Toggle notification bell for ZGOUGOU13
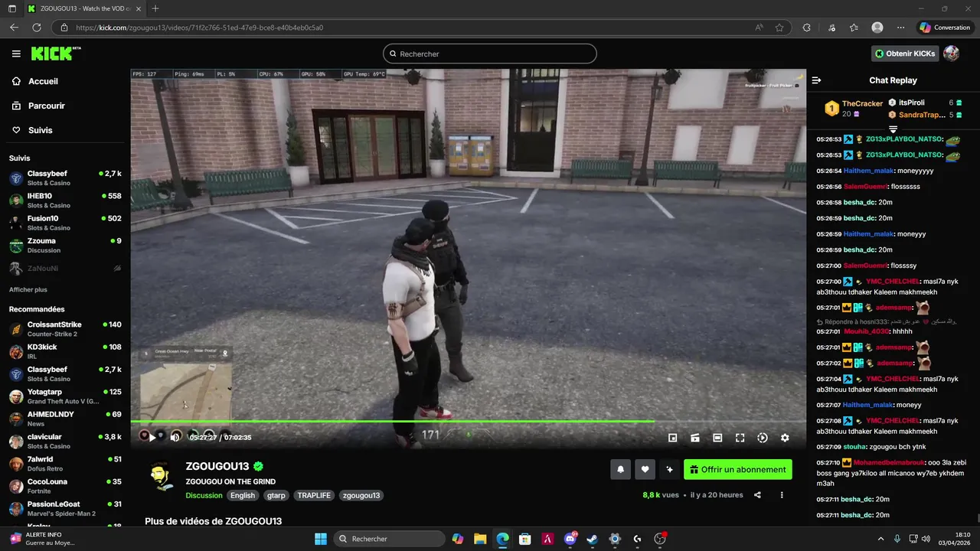The height and width of the screenshot is (551, 980). coord(621,470)
